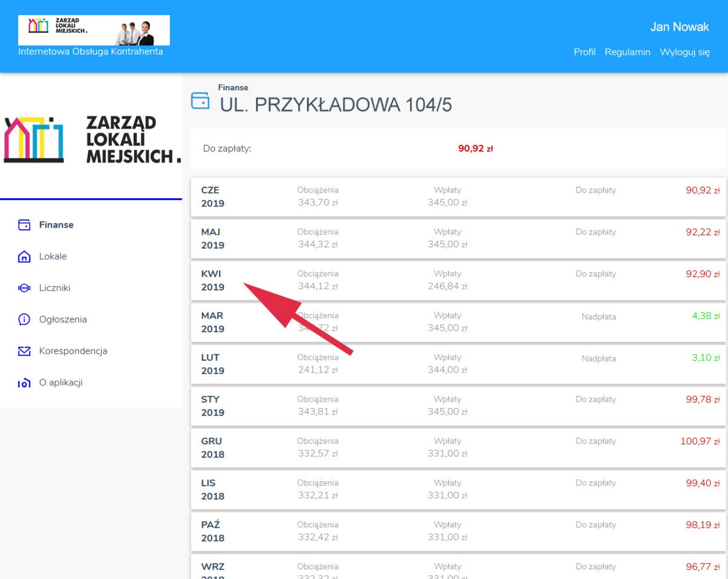Viewport: 728px width, 579px height.
Task: Click the Lokale house icon
Action: tap(24, 257)
